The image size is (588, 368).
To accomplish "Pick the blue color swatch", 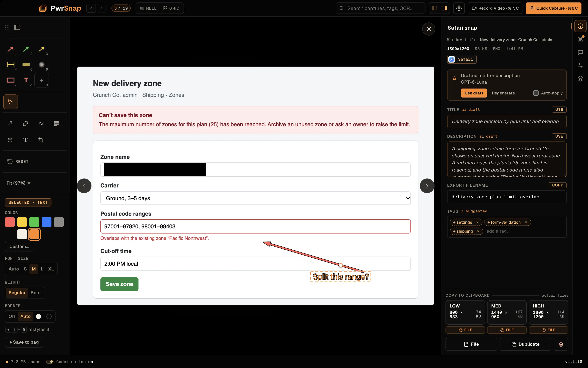I will (x=46, y=222).
